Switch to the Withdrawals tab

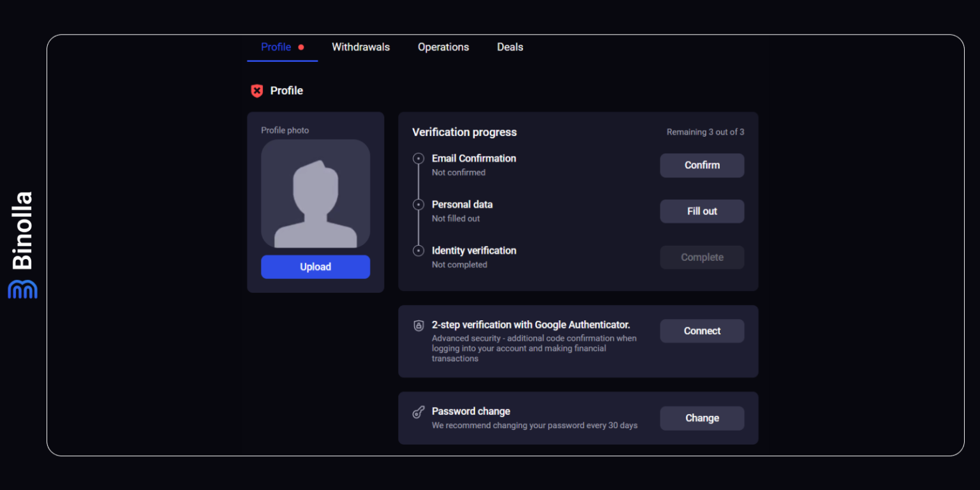tap(360, 47)
